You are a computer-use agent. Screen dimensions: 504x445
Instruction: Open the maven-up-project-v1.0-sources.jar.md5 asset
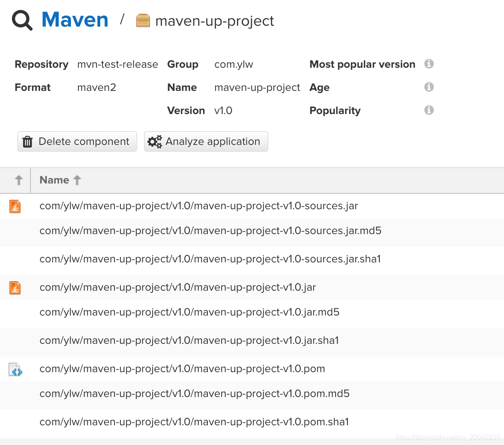click(x=210, y=231)
